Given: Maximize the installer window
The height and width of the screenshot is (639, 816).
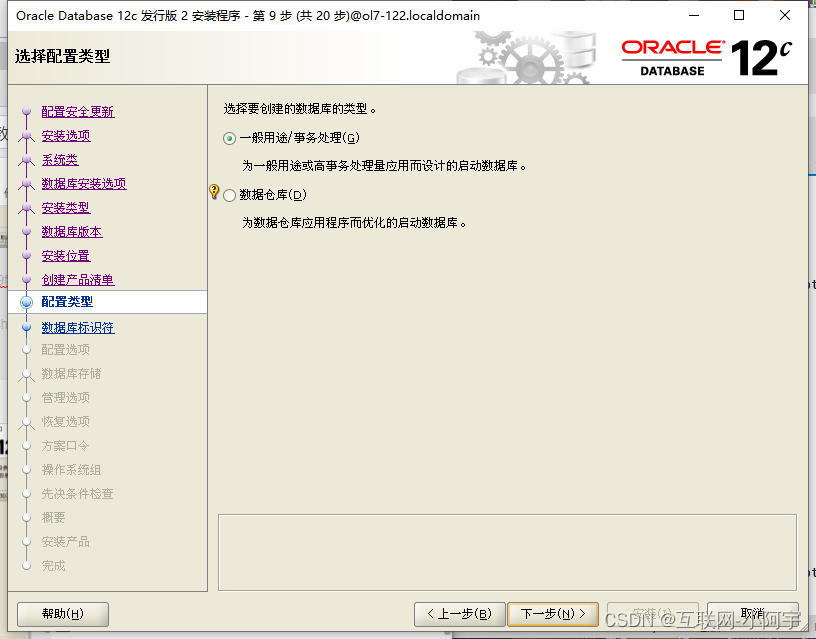Looking at the screenshot, I should pos(738,15).
